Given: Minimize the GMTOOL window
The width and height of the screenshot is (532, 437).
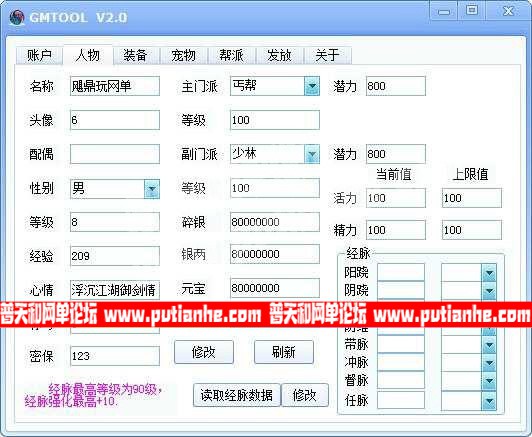Looking at the screenshot, I should pyautogui.click(x=443, y=12).
